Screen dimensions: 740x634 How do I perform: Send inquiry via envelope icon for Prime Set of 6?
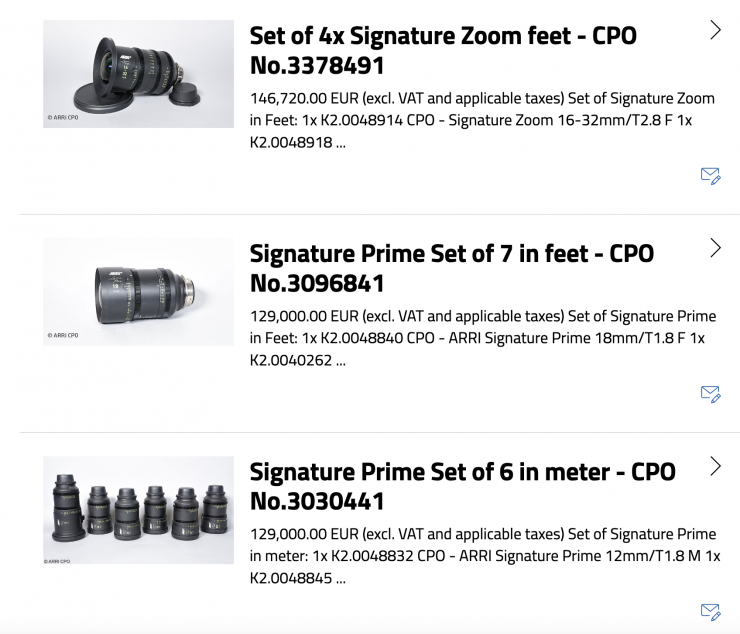point(710,611)
